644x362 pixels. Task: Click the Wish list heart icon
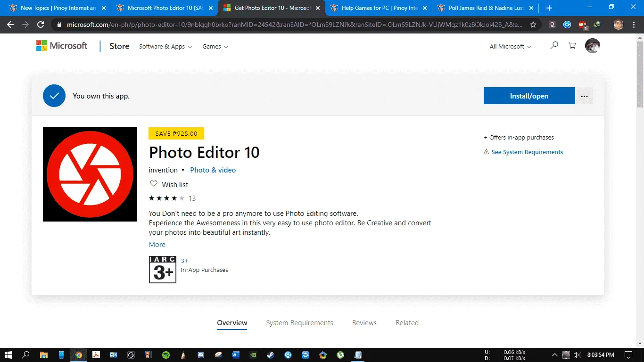tap(153, 184)
